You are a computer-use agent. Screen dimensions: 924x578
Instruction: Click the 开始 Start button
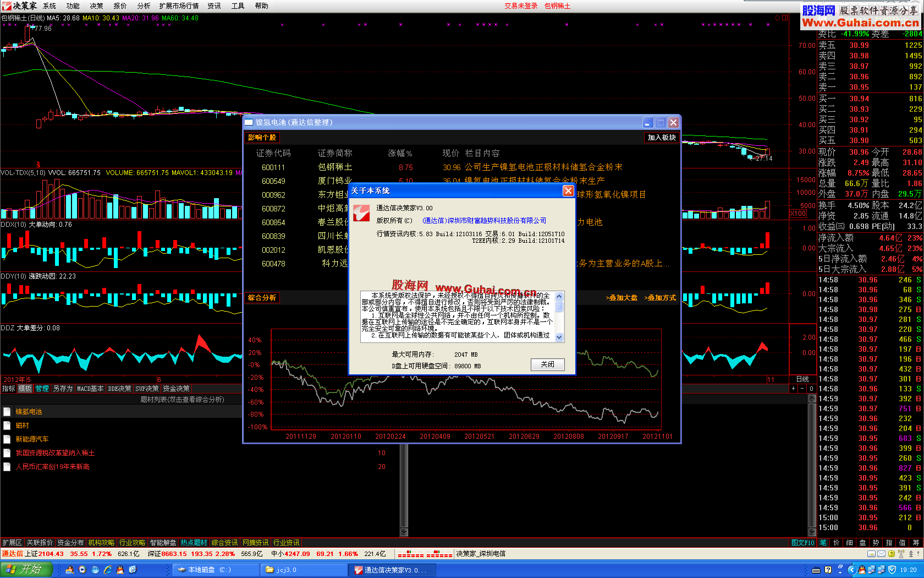click(x=26, y=570)
